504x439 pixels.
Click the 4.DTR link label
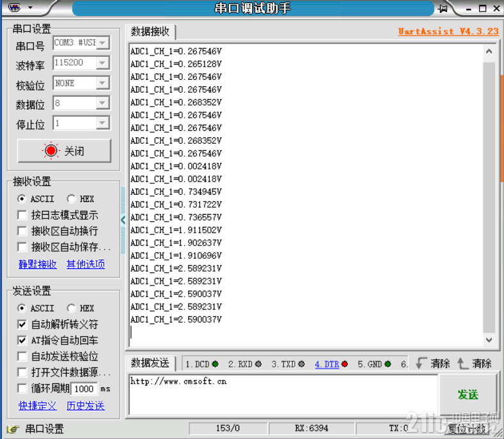click(327, 364)
